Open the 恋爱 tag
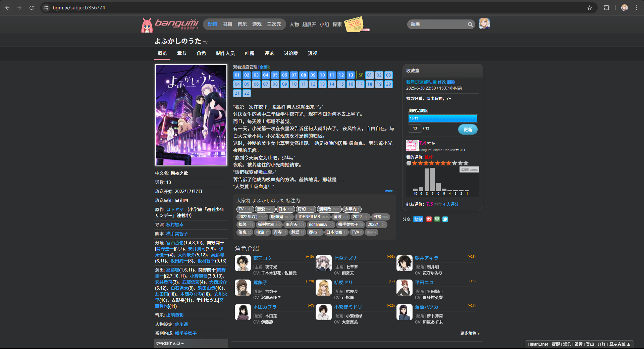 click(x=265, y=209)
